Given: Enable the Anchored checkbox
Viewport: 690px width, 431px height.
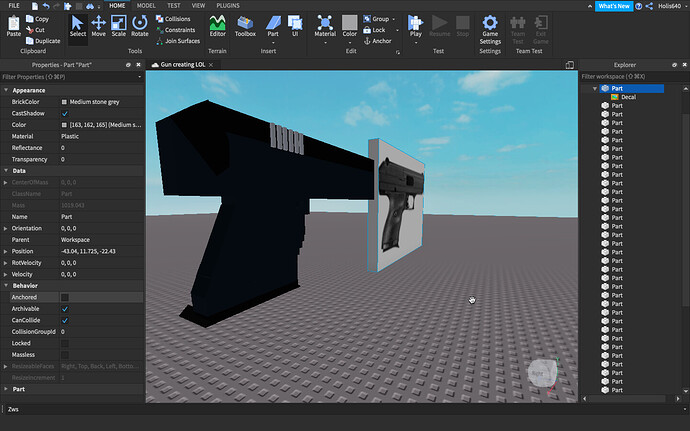Looking at the screenshot, I should coord(65,297).
